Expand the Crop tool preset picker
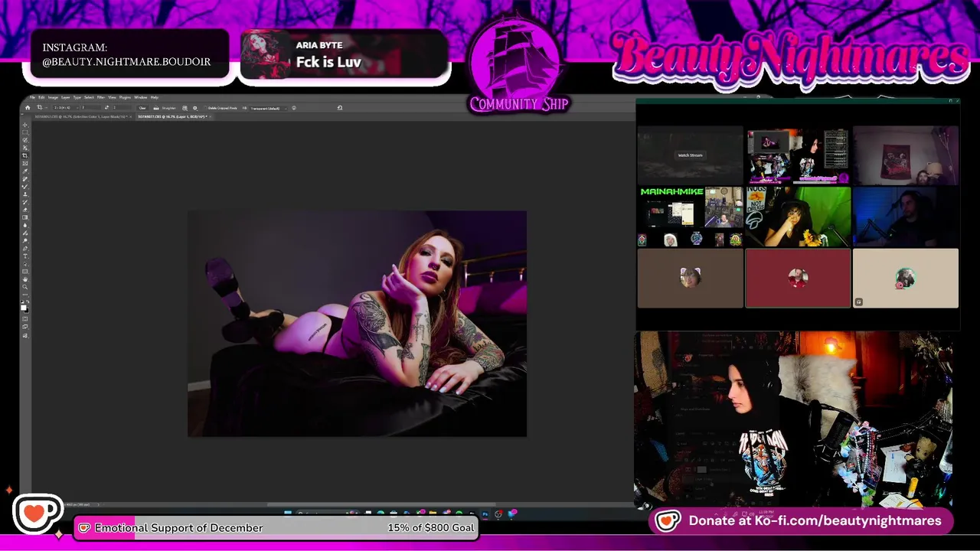The width and height of the screenshot is (980, 551). click(46, 108)
